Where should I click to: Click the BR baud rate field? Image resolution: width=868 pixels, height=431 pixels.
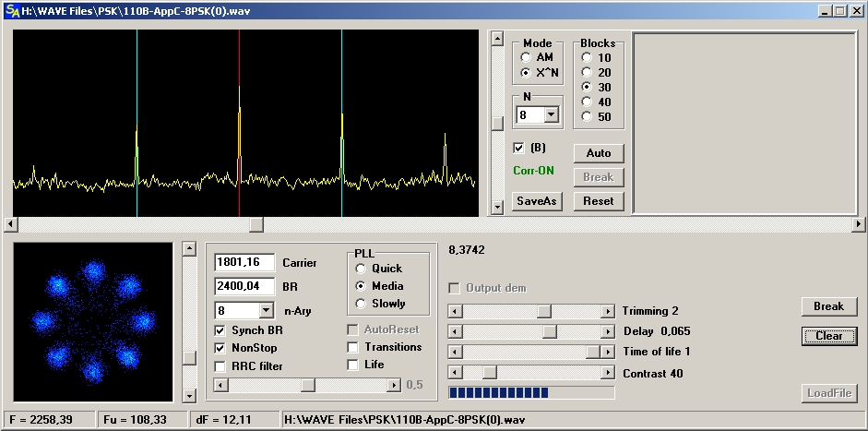[x=244, y=286]
